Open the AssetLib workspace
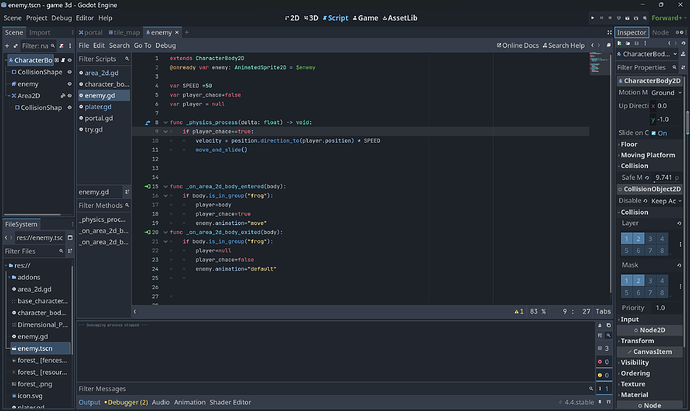This screenshot has width=690, height=411. (400, 18)
